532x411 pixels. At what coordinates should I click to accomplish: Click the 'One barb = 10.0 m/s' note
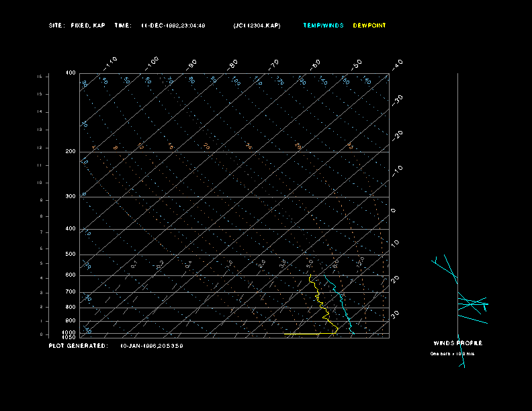[x=452, y=354]
